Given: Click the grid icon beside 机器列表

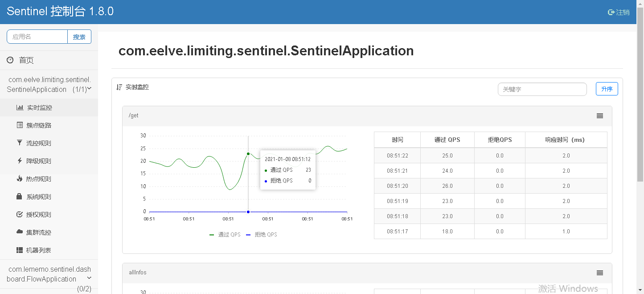Looking at the screenshot, I should click(x=20, y=250).
